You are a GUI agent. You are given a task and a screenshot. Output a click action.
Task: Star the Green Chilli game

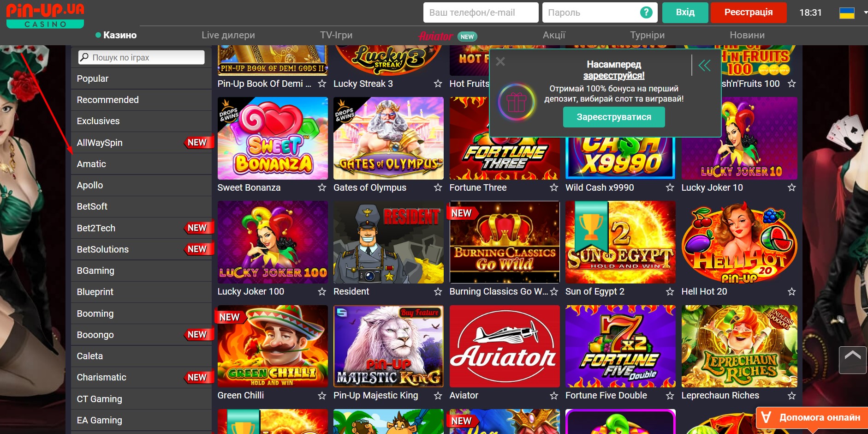(x=322, y=396)
